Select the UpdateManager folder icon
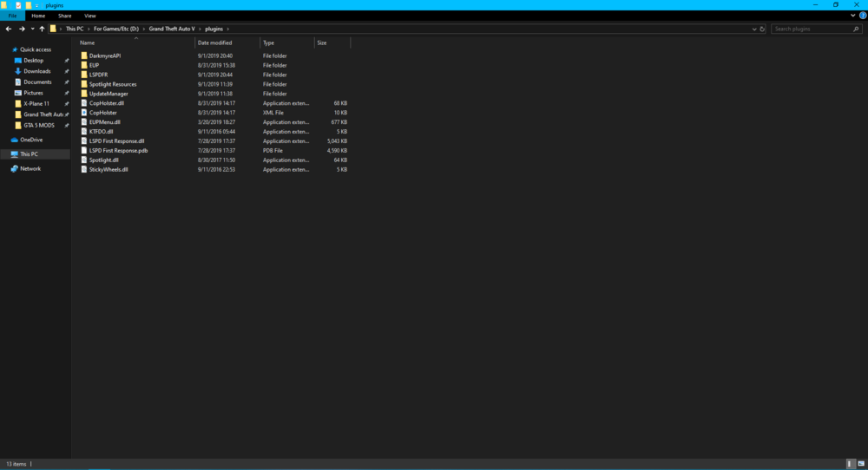Image resolution: width=868 pixels, height=470 pixels. coord(84,94)
